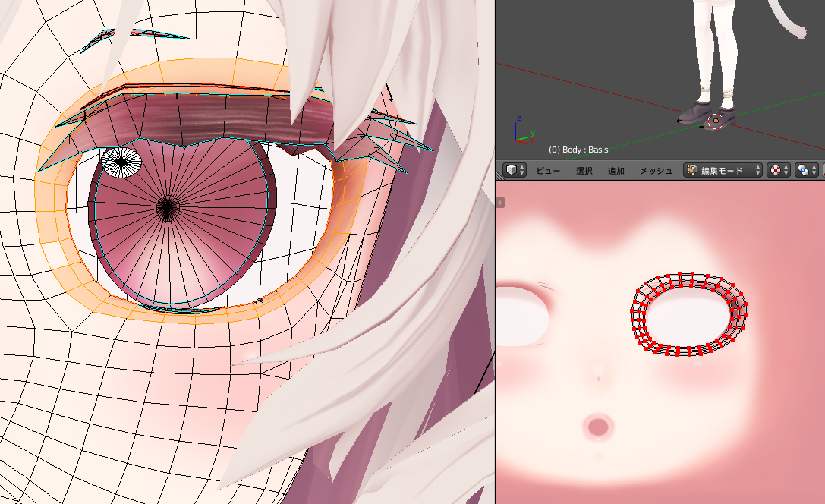The image size is (825, 504).
Task: Click the small mouth on the face texture
Action: point(598,427)
